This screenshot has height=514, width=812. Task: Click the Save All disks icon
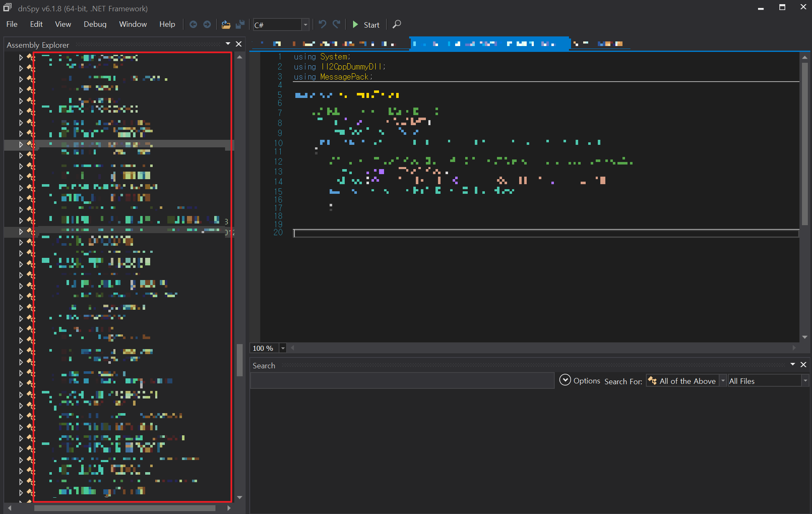(240, 25)
